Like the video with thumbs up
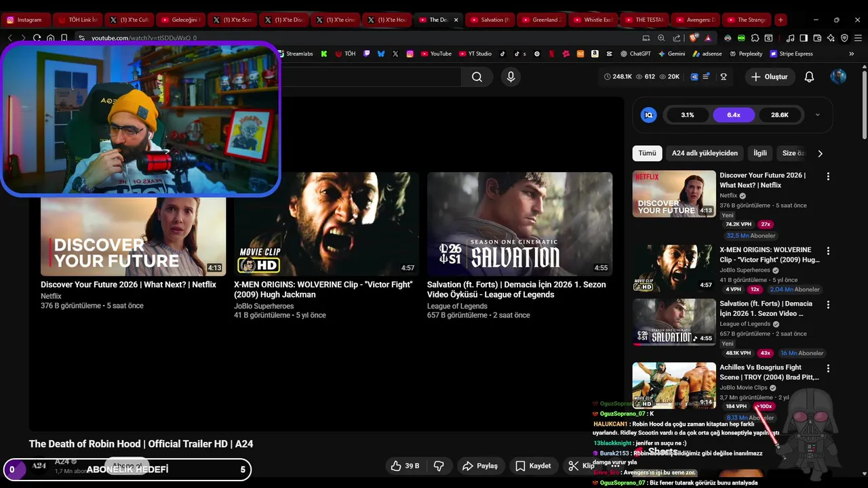 405,466
